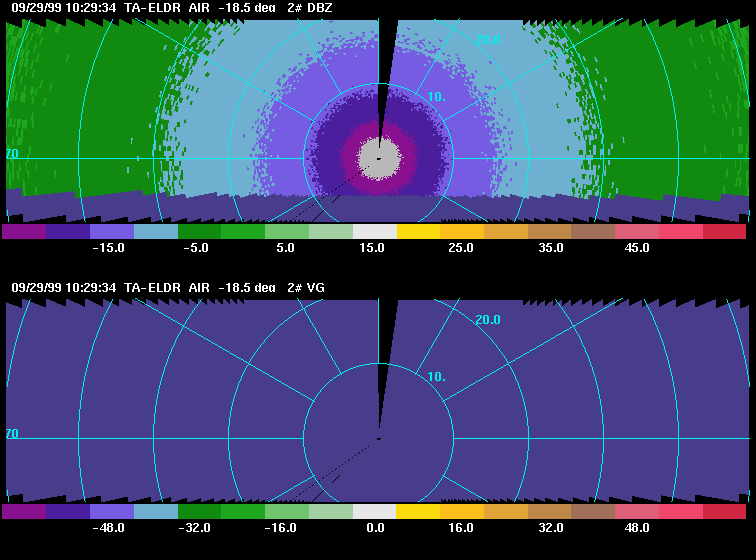Image resolution: width=756 pixels, height=560 pixels.
Task: Click the 10. range ring label in DBZ panel
Action: pyautogui.click(x=436, y=97)
